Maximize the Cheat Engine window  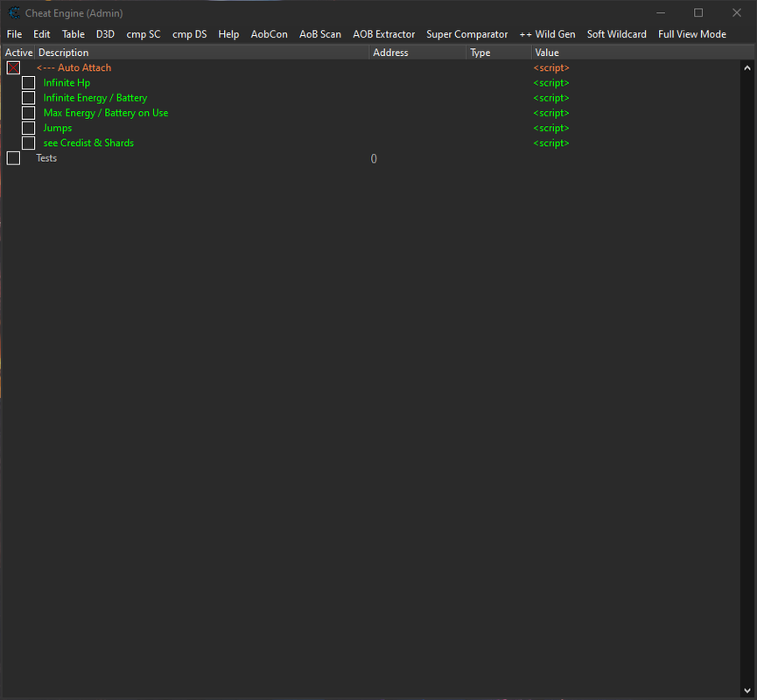click(698, 13)
